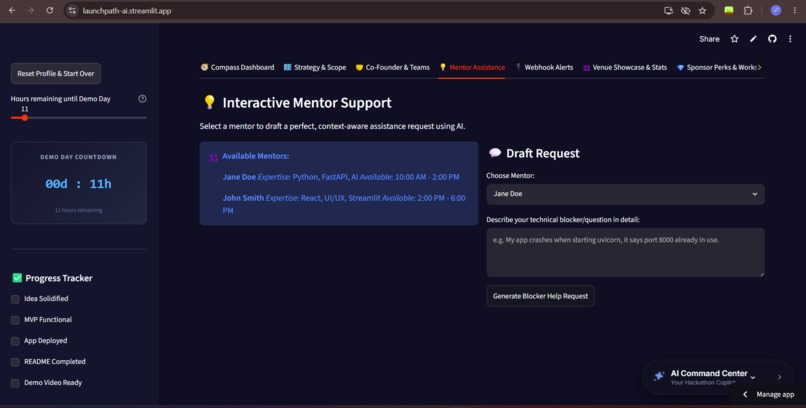Click the help icon beside Hours remaining

[x=142, y=99]
